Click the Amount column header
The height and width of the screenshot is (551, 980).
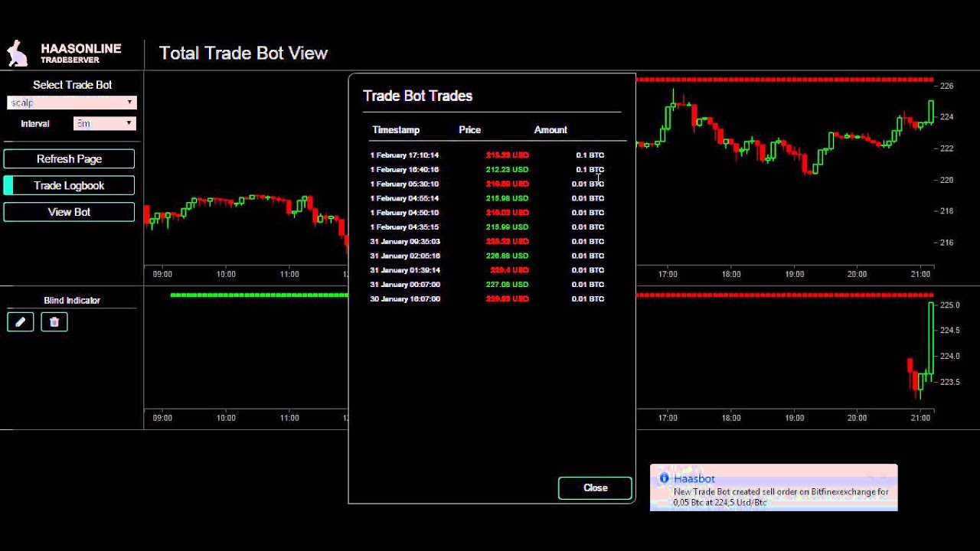click(550, 130)
